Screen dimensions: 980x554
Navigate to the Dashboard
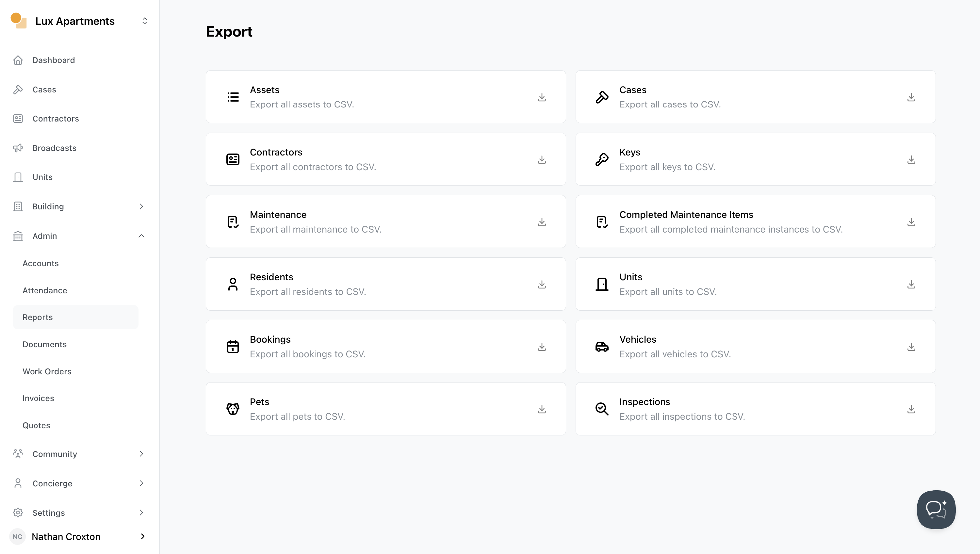(x=53, y=60)
